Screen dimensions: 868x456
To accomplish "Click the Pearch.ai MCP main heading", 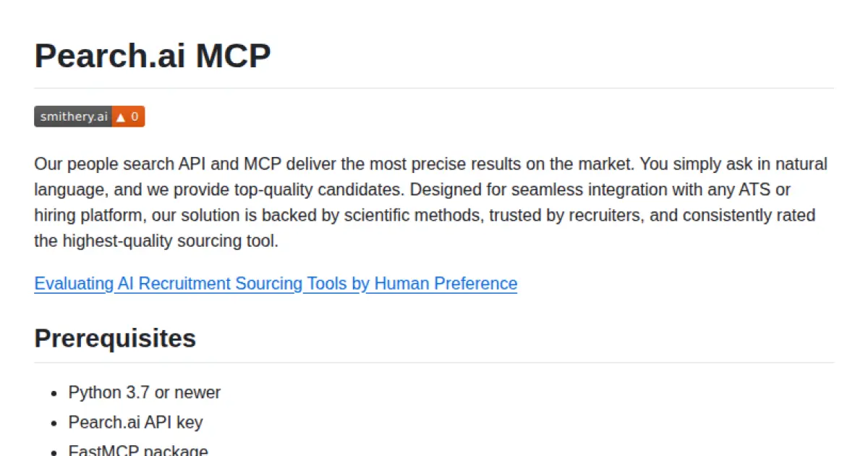I will [153, 56].
